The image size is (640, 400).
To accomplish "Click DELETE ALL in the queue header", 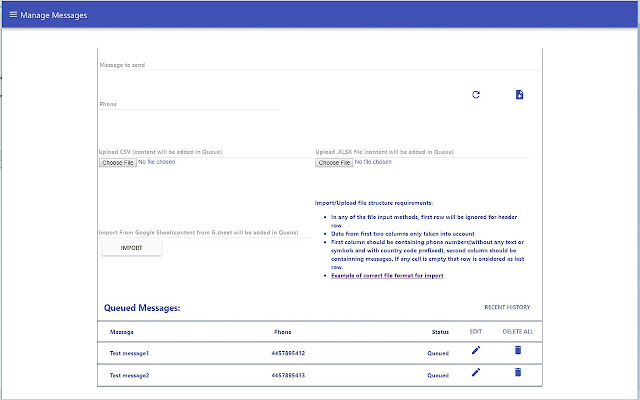I will [x=517, y=331].
